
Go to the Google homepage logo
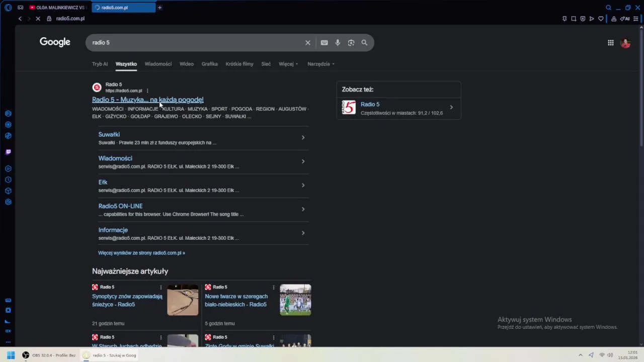[55, 42]
